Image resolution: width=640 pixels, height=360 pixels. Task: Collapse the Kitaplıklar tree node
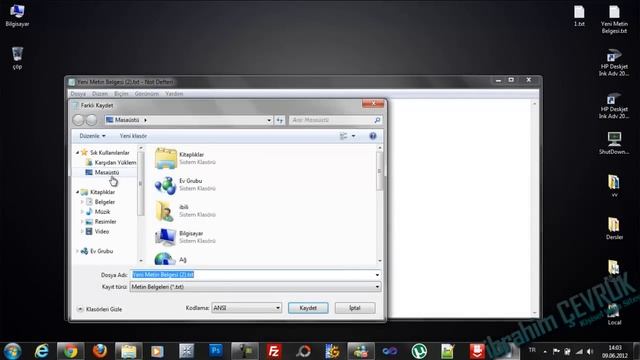(x=78, y=192)
